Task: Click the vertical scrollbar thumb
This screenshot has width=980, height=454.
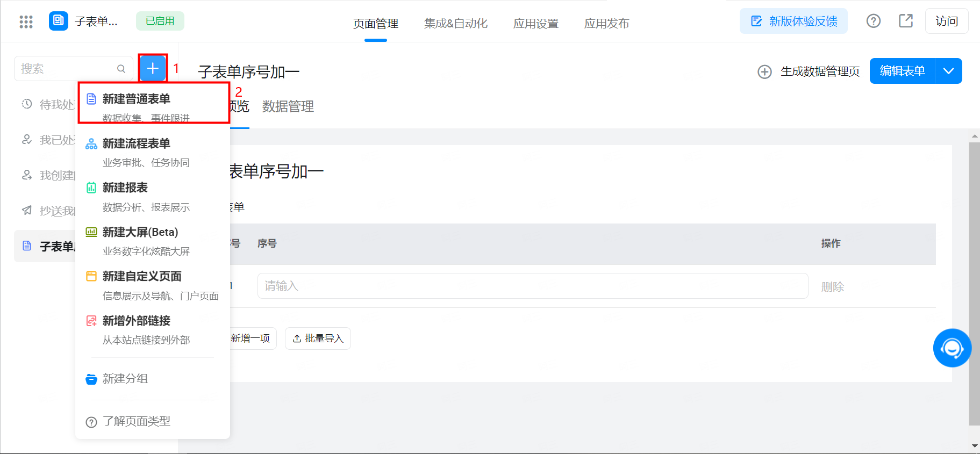Action: click(974, 284)
